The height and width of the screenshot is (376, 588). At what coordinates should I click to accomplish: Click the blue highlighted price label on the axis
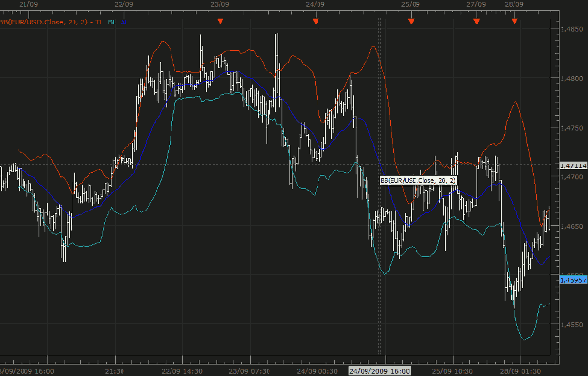tap(573, 280)
